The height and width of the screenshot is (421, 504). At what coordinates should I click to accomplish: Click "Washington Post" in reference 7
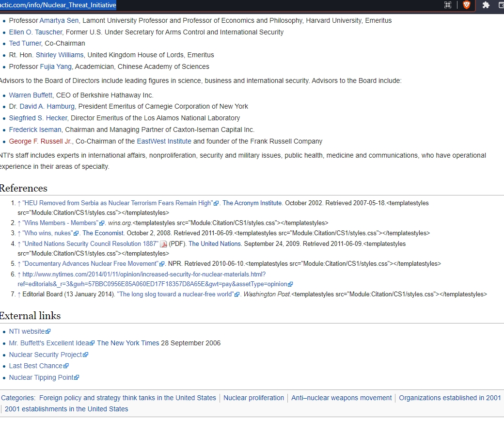267,294
